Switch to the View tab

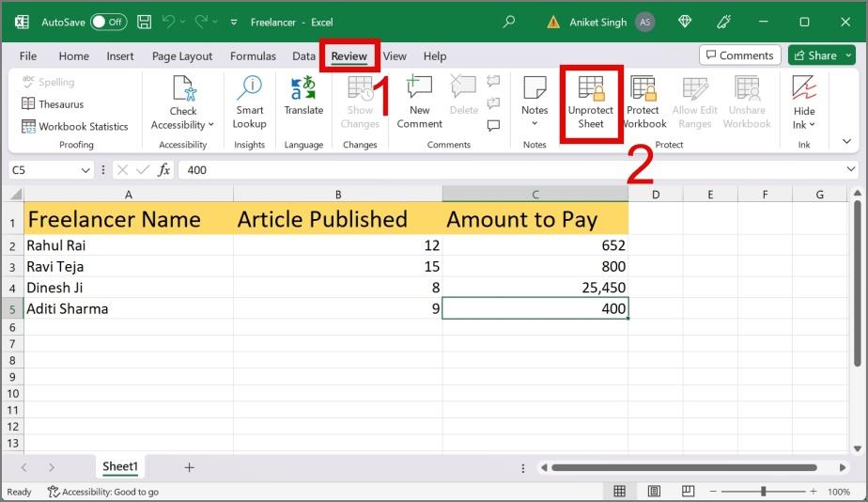[395, 56]
